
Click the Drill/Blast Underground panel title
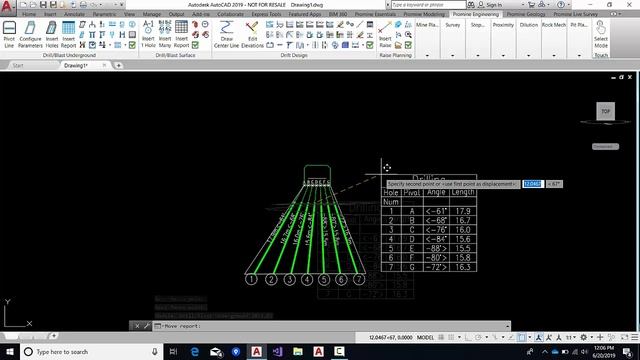pyautogui.click(x=69, y=55)
